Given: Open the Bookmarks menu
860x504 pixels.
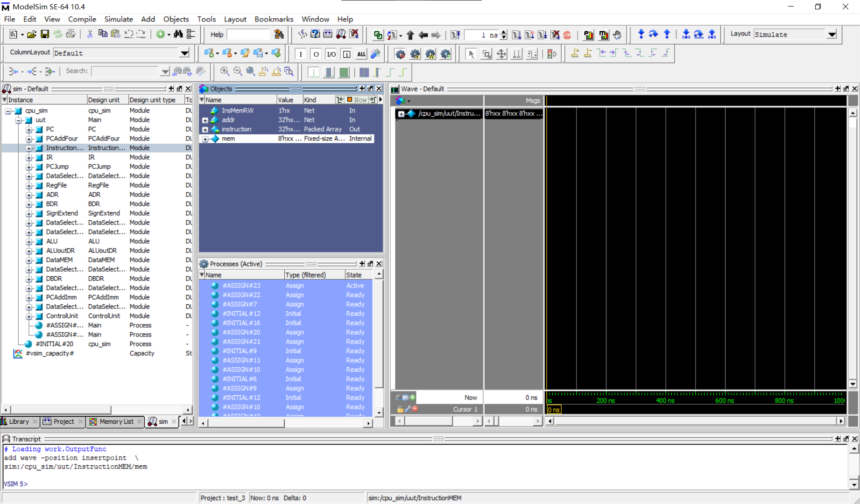Looking at the screenshot, I should pyautogui.click(x=274, y=19).
